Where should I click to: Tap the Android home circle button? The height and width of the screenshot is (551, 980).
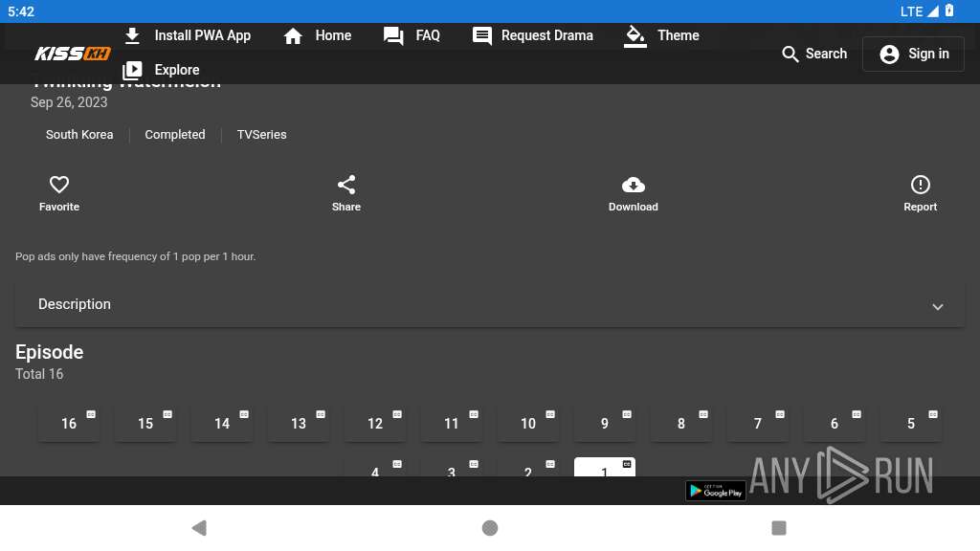click(x=490, y=528)
